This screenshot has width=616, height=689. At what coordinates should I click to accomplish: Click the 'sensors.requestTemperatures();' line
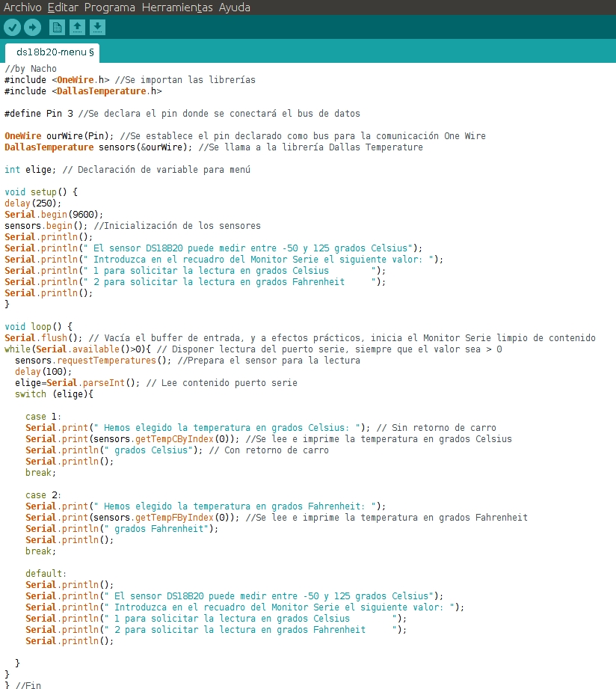pos(188,361)
